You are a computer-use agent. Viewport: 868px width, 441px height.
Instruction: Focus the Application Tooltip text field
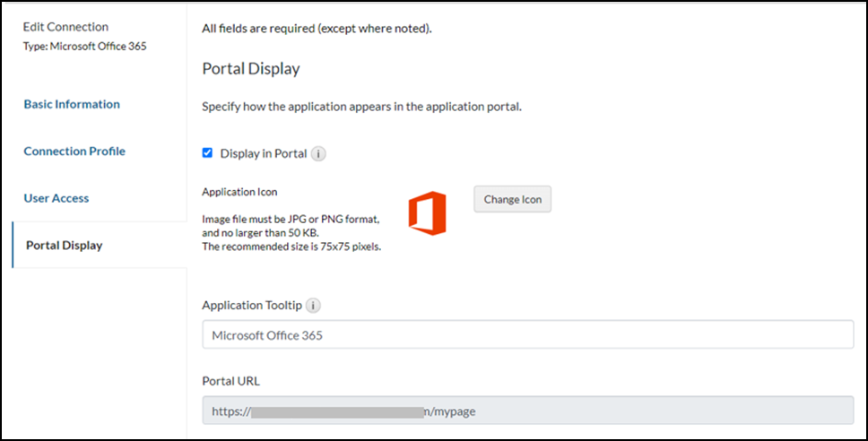coord(527,335)
